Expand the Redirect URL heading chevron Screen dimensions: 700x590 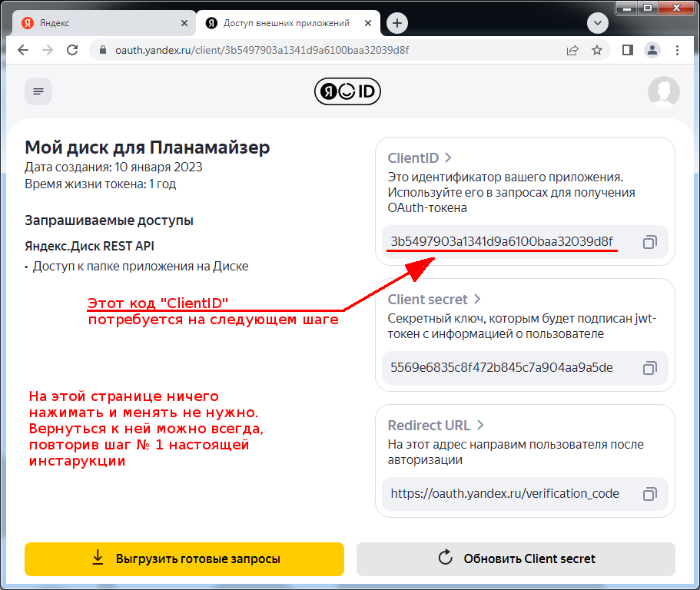[480, 425]
